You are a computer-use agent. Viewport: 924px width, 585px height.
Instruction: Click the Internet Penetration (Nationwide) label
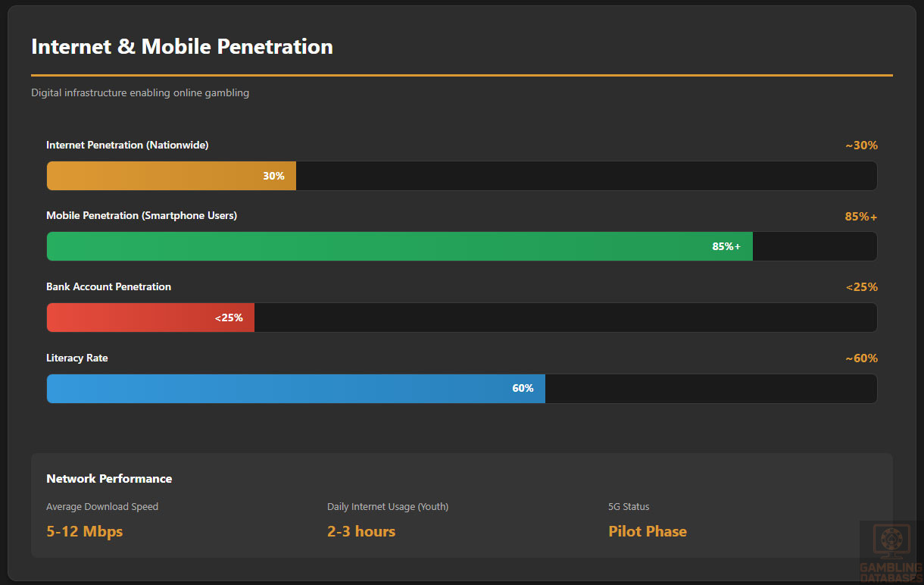127,145
